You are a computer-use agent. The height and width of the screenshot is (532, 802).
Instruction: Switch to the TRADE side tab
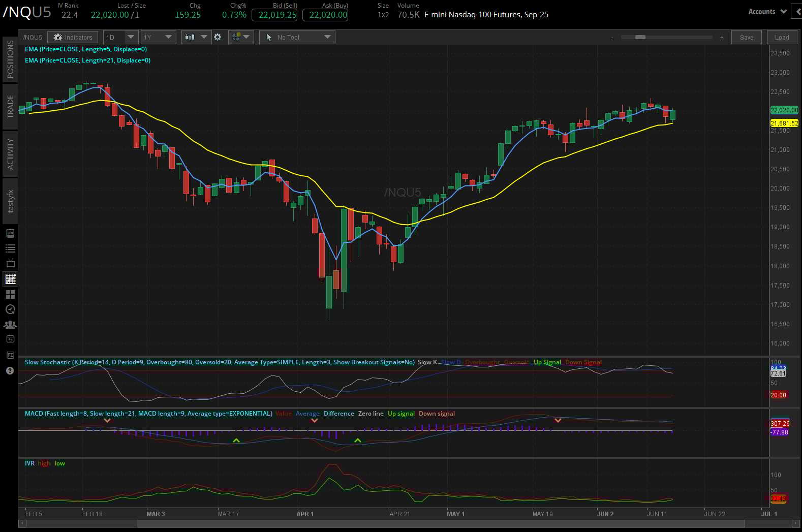pos(10,106)
